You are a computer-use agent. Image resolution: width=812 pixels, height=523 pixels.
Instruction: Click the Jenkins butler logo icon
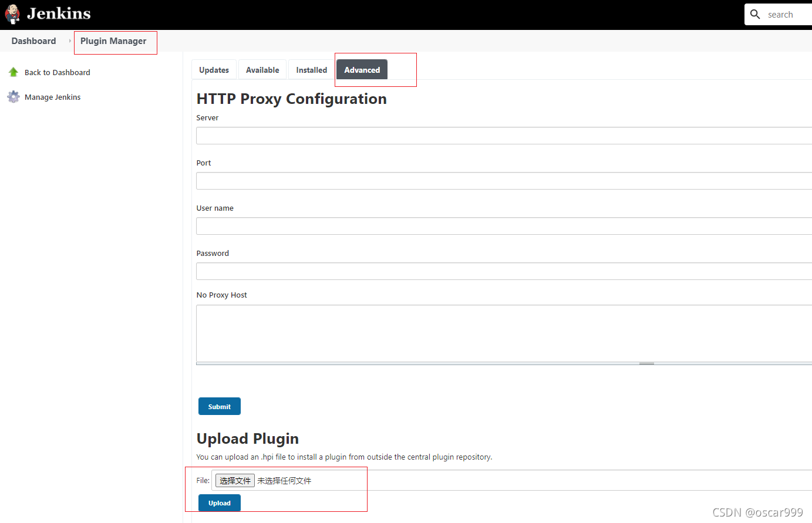[x=12, y=14]
